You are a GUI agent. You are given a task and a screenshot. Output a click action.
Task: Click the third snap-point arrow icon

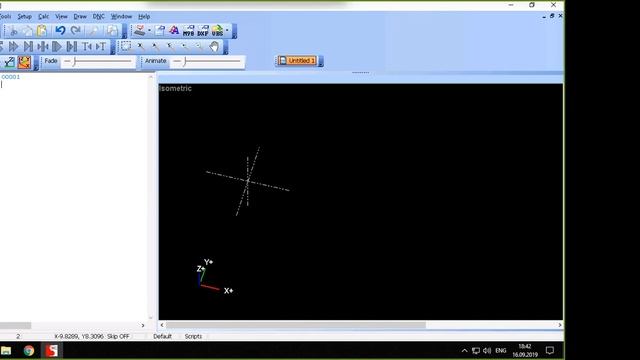click(170, 47)
